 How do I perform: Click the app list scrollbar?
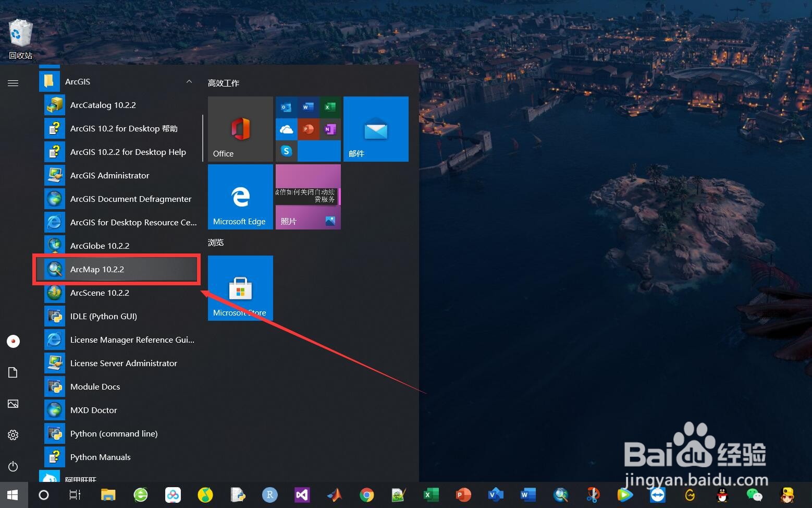202,138
